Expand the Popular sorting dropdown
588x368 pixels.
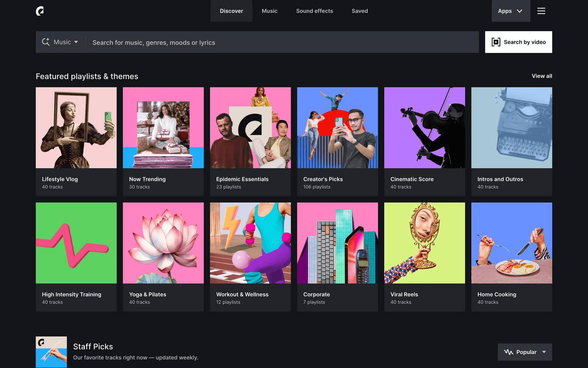click(544, 352)
